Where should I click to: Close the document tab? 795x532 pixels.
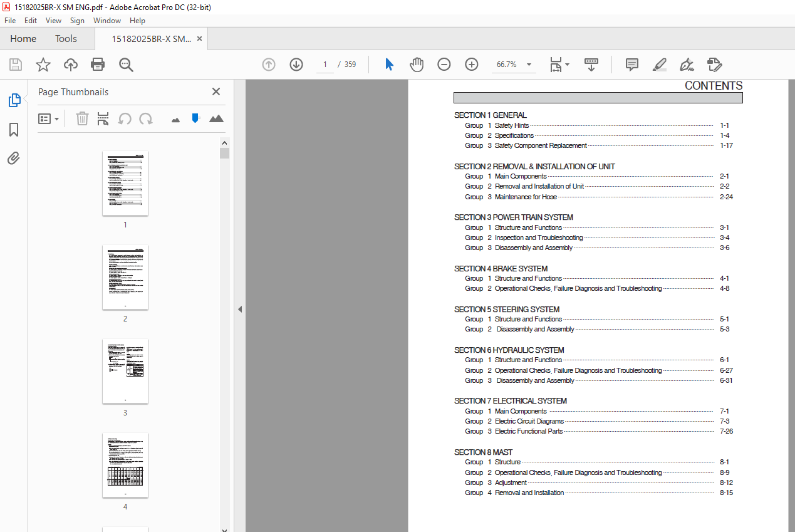tap(200, 39)
